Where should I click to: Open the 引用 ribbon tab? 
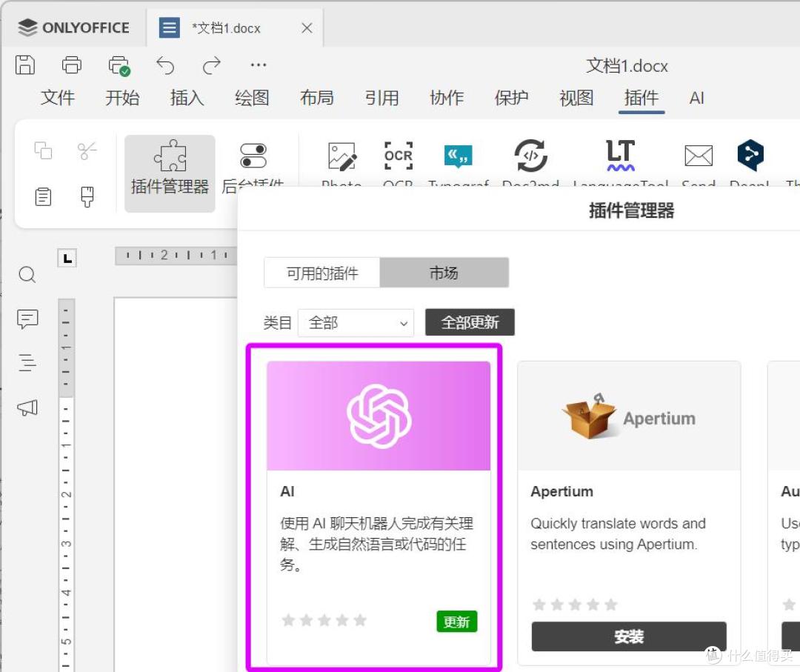tap(381, 98)
